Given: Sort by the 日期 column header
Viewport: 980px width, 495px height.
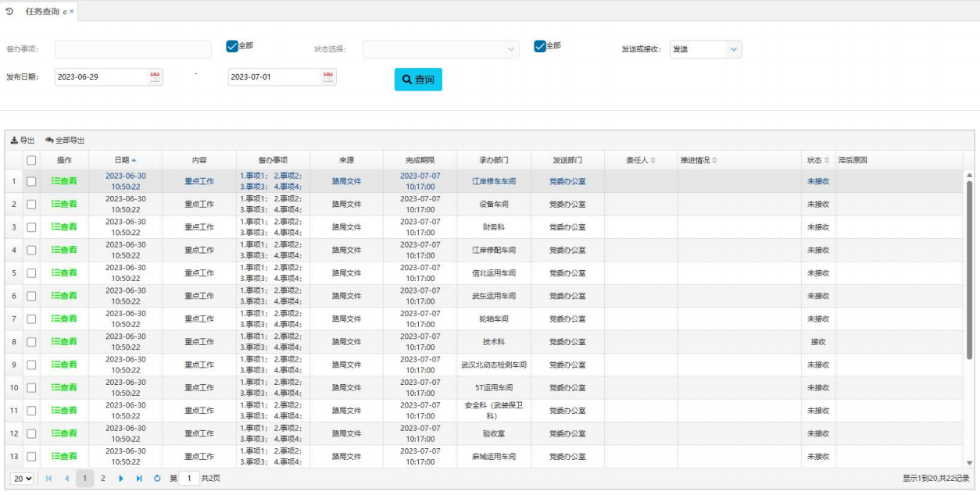Looking at the screenshot, I should (125, 160).
